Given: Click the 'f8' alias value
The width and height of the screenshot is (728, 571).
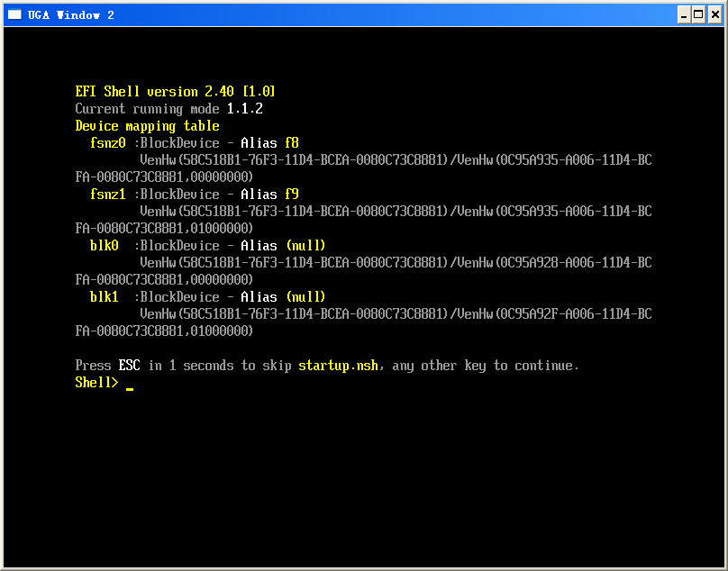Looking at the screenshot, I should click(x=292, y=143).
